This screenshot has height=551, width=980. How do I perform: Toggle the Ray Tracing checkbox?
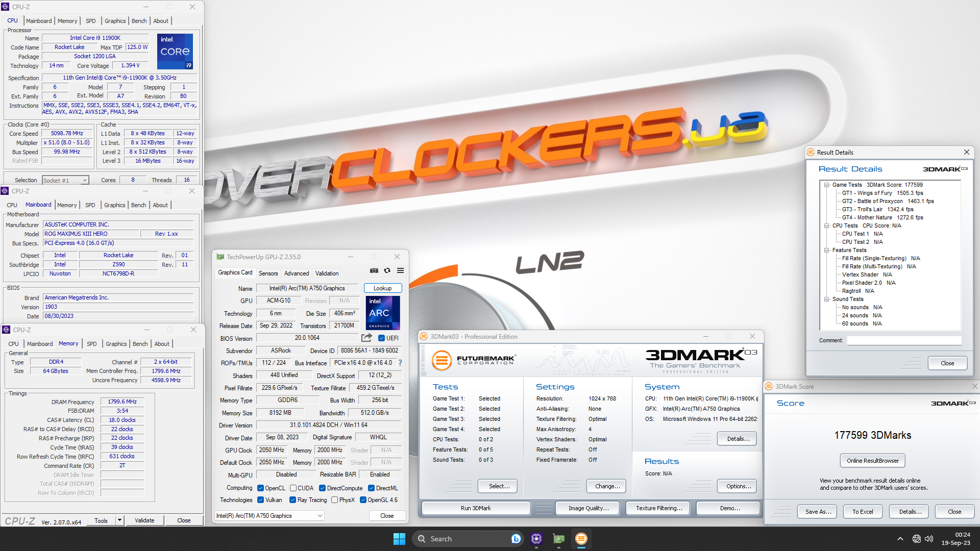point(293,500)
